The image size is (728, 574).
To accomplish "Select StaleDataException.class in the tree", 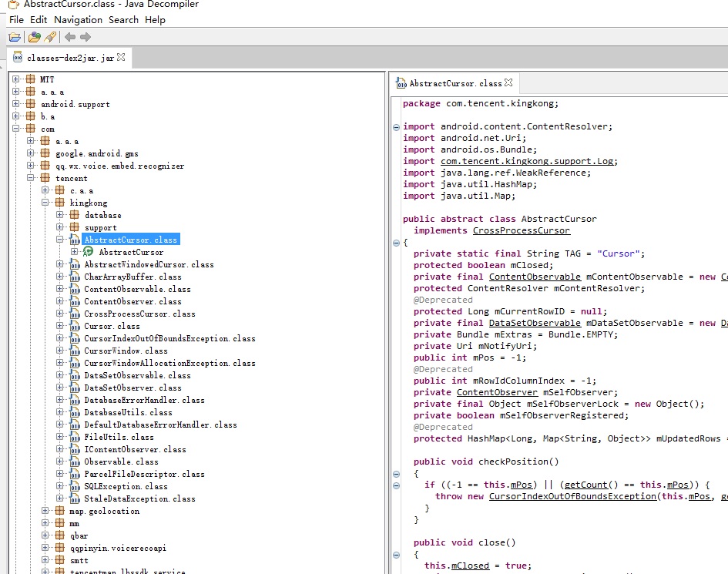I will pos(139,498).
